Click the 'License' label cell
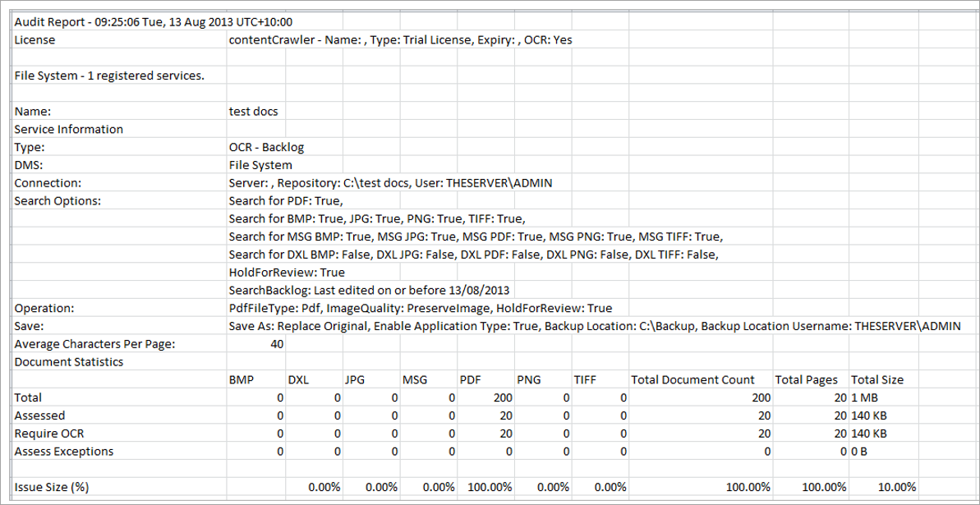980x505 pixels. pyautogui.click(x=35, y=40)
